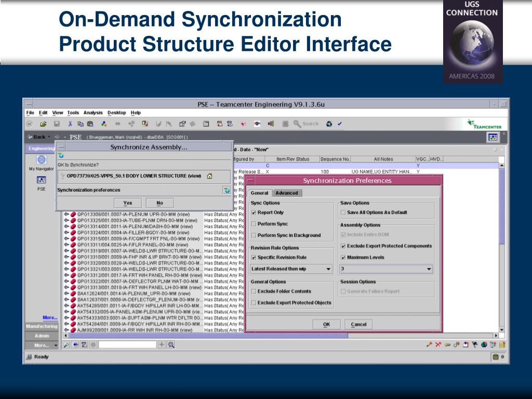Click the eye viewer toolbar icon

click(257, 124)
